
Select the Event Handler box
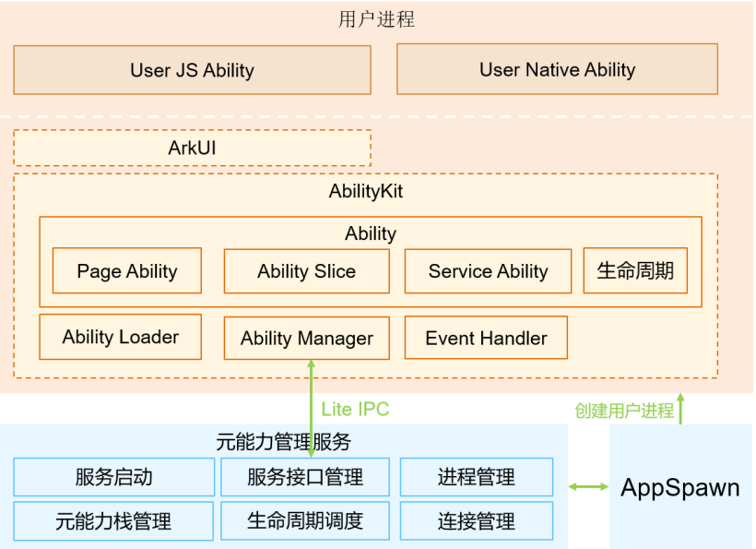(486, 339)
